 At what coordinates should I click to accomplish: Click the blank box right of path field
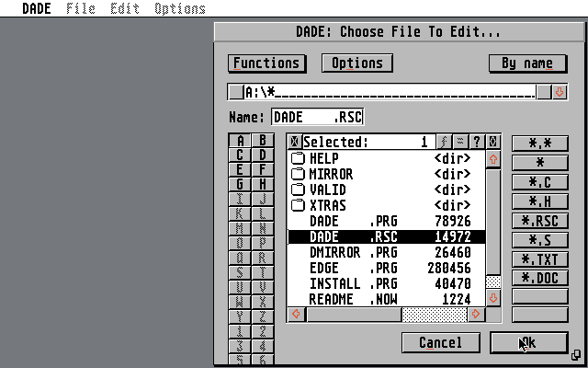[543, 92]
